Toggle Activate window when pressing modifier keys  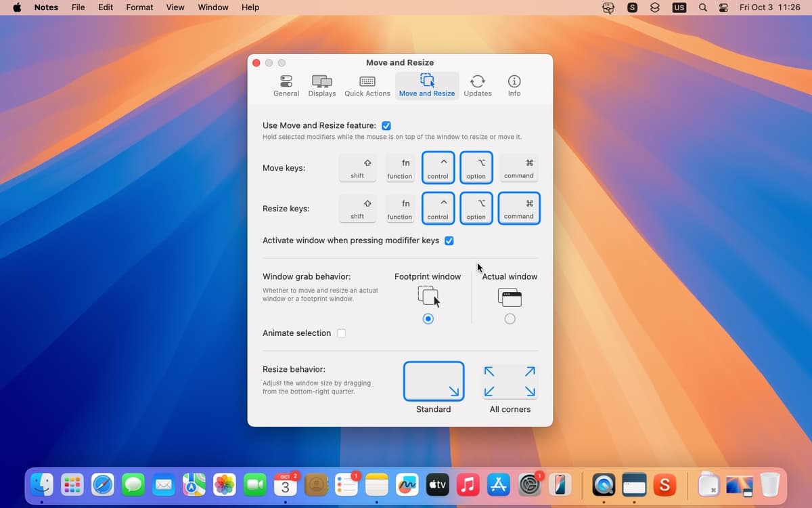click(449, 241)
